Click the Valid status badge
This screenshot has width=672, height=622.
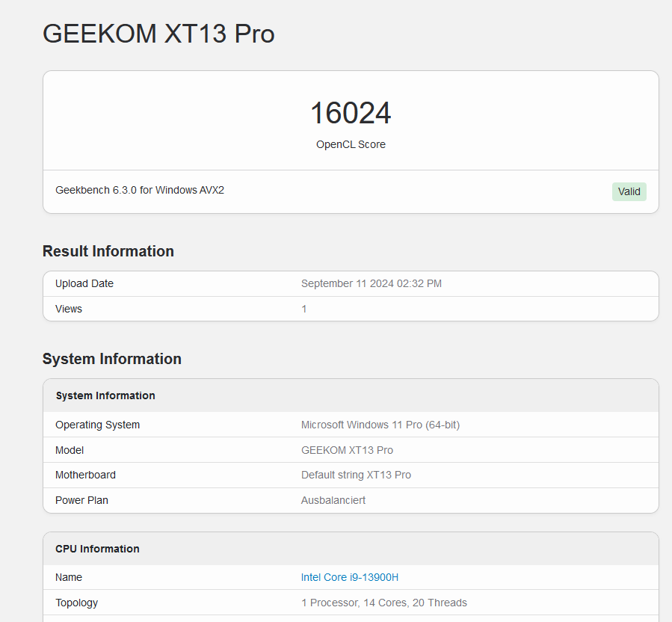coord(629,191)
